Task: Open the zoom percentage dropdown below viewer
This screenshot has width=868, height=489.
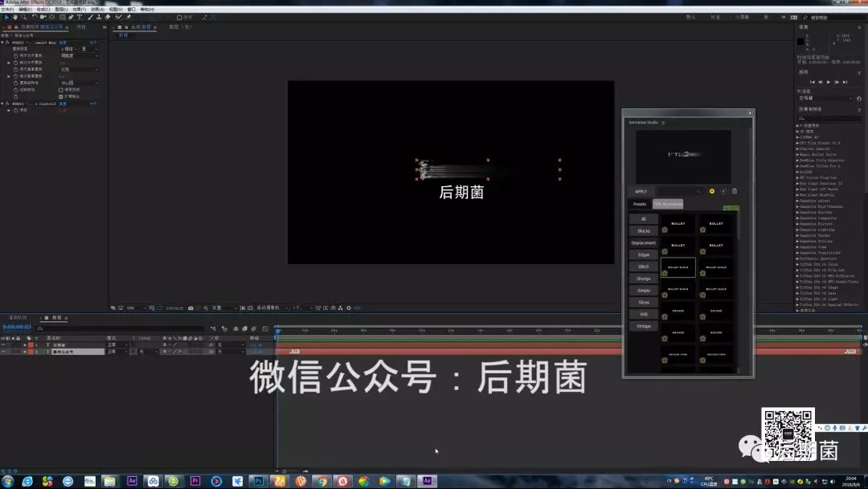Action: [132, 308]
